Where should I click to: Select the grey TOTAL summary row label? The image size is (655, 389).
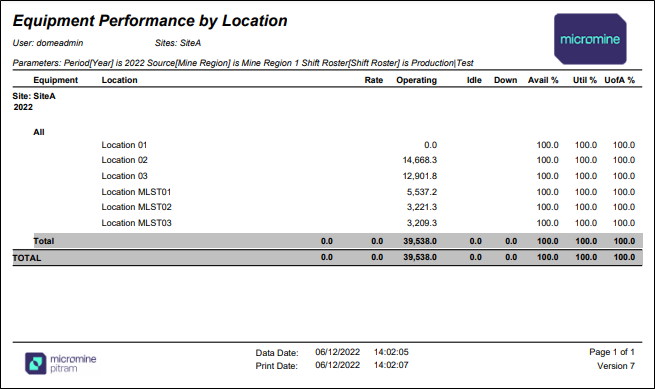27,258
